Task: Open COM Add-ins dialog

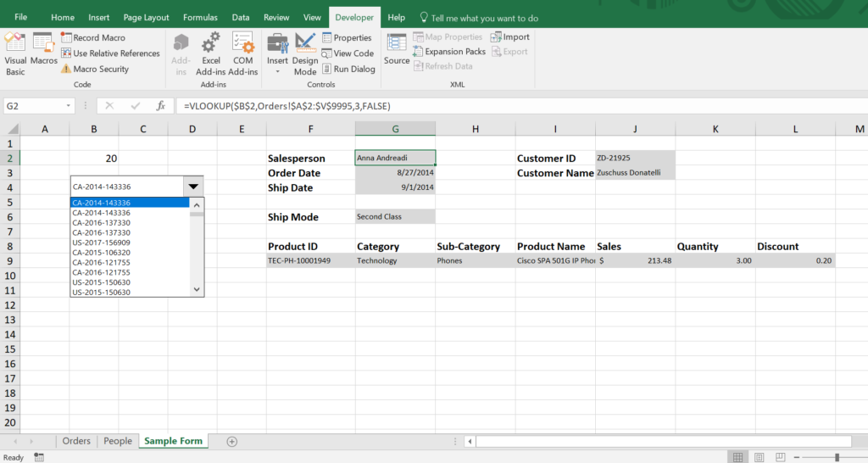Action: 243,54
